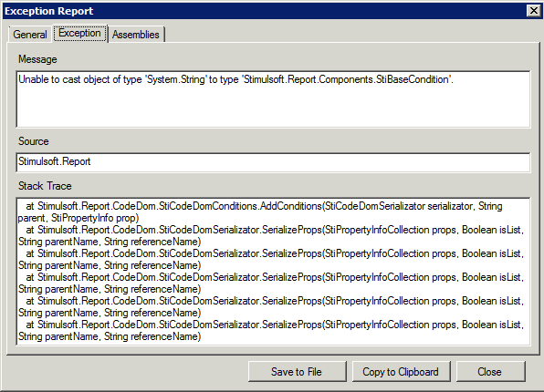Click inside the Message text box
544x392 pixels.
click(273, 99)
